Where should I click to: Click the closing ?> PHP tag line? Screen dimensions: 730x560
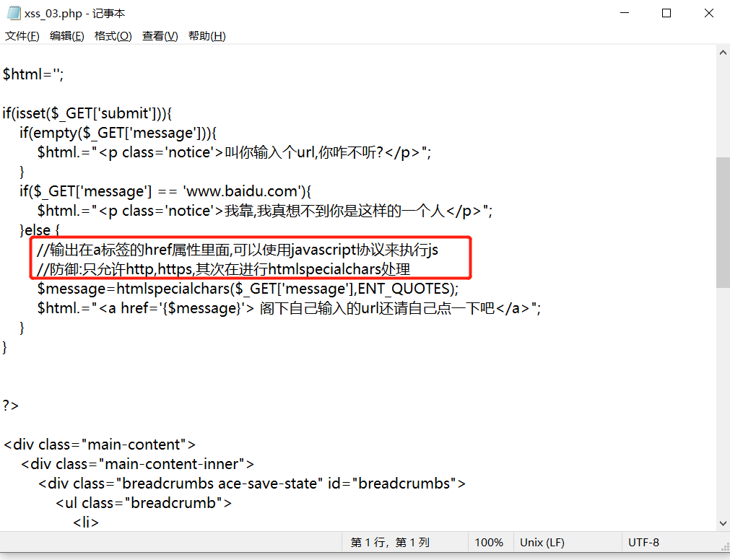click(x=10, y=405)
